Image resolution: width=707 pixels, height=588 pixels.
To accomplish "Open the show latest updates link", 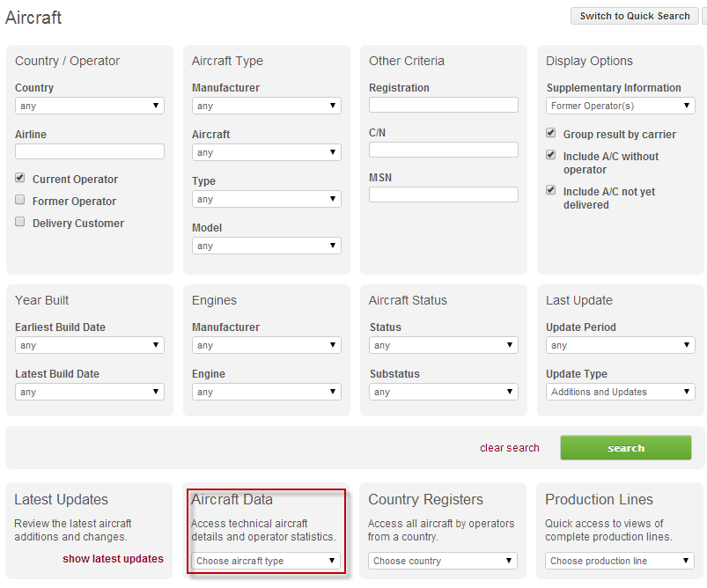I will (x=113, y=559).
